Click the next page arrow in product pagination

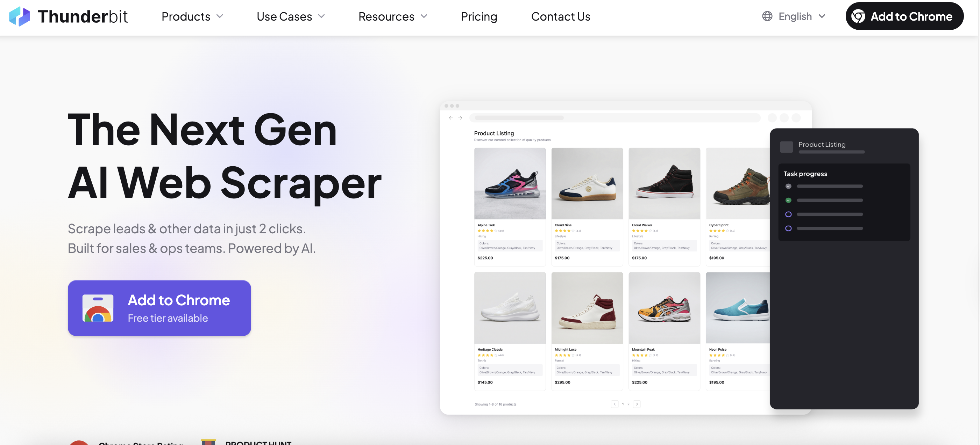(637, 404)
